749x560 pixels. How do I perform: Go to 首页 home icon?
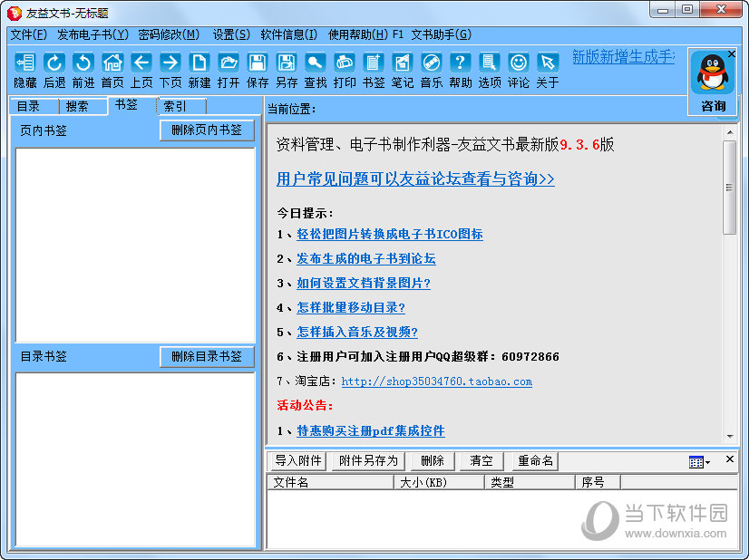[x=112, y=71]
